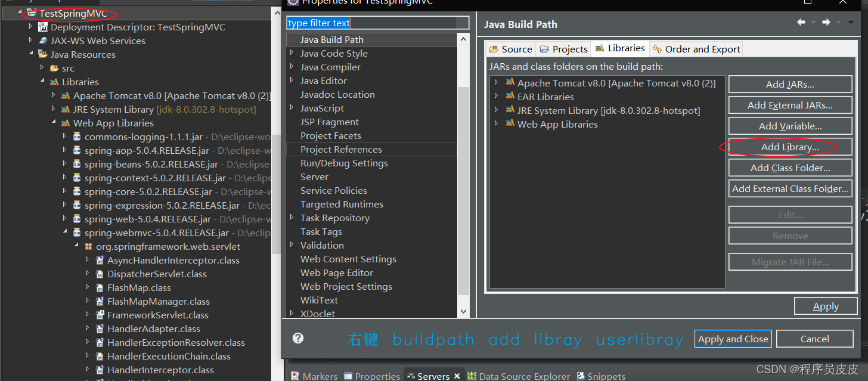This screenshot has width=868, height=381.
Task: Expand Web App Libraries in the dialog list
Action: pos(495,124)
